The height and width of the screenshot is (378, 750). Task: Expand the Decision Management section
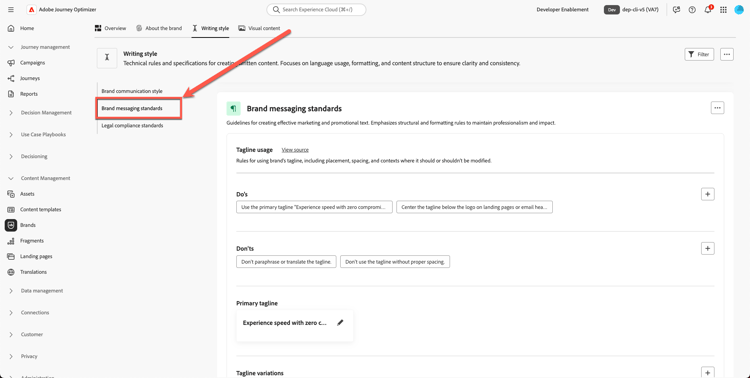(x=11, y=113)
